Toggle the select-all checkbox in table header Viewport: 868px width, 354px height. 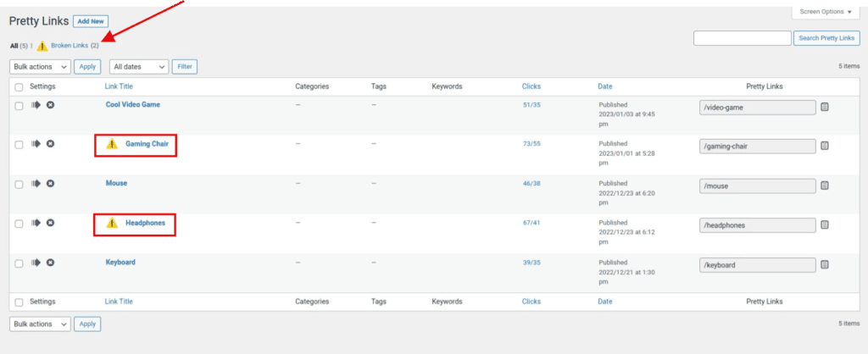19,86
